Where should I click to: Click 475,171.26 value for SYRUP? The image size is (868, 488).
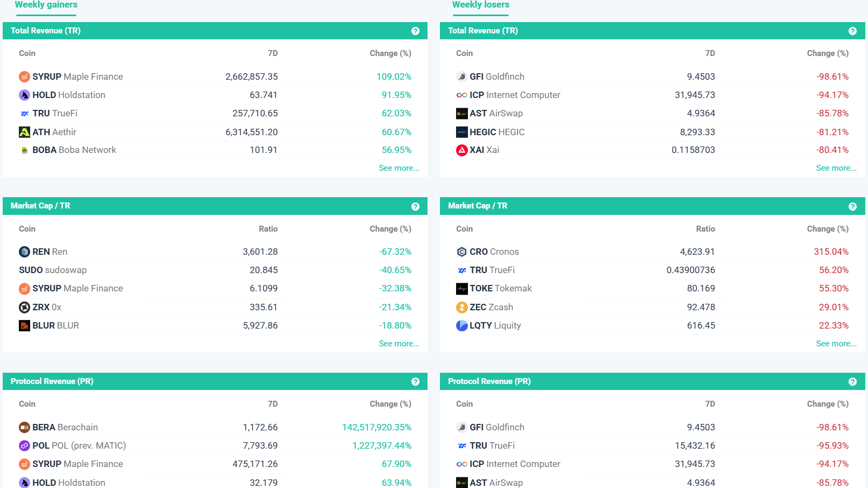(255, 464)
